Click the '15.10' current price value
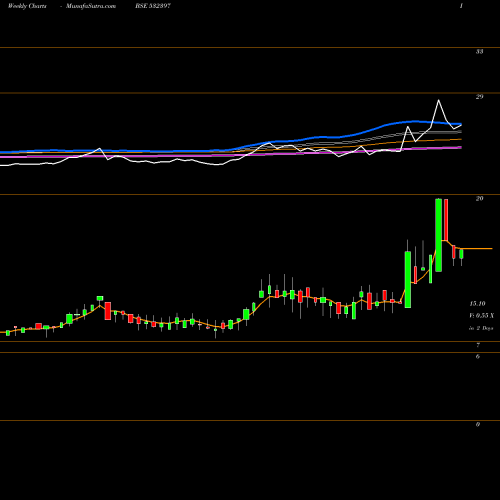The image size is (500, 500). click(477, 303)
